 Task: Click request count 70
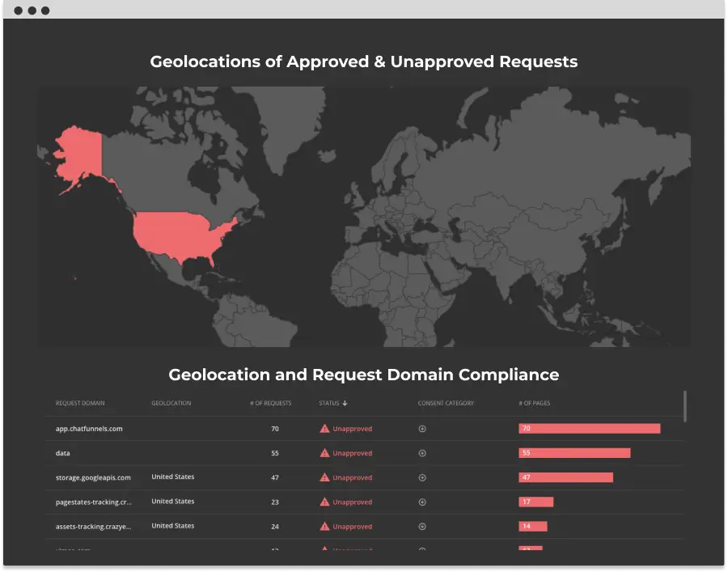coord(275,429)
